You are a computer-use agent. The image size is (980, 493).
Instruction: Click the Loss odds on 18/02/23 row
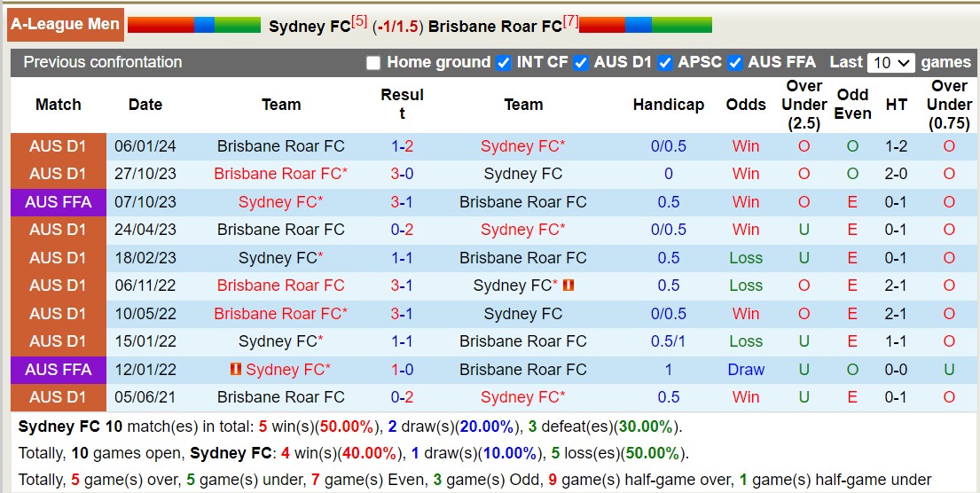click(746, 257)
